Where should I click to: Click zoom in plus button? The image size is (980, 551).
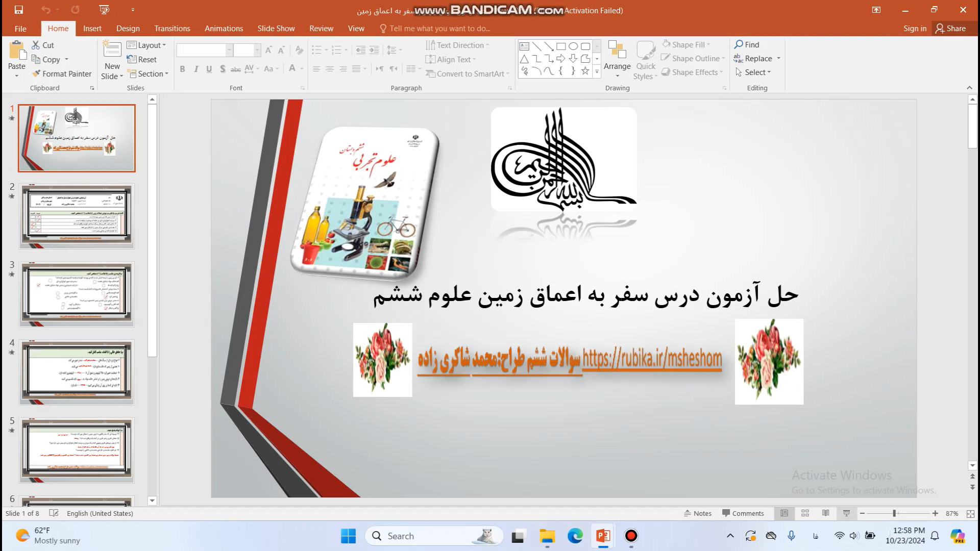[935, 513]
